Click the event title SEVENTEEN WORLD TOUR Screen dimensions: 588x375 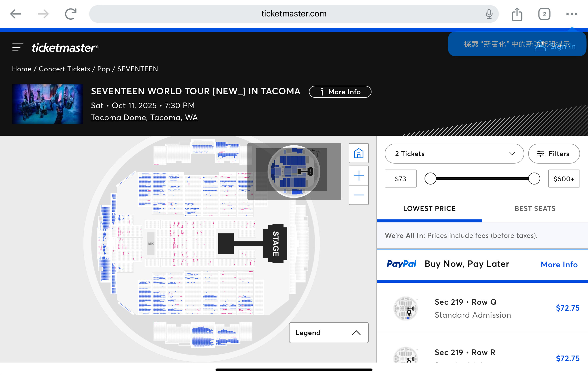coord(196,91)
